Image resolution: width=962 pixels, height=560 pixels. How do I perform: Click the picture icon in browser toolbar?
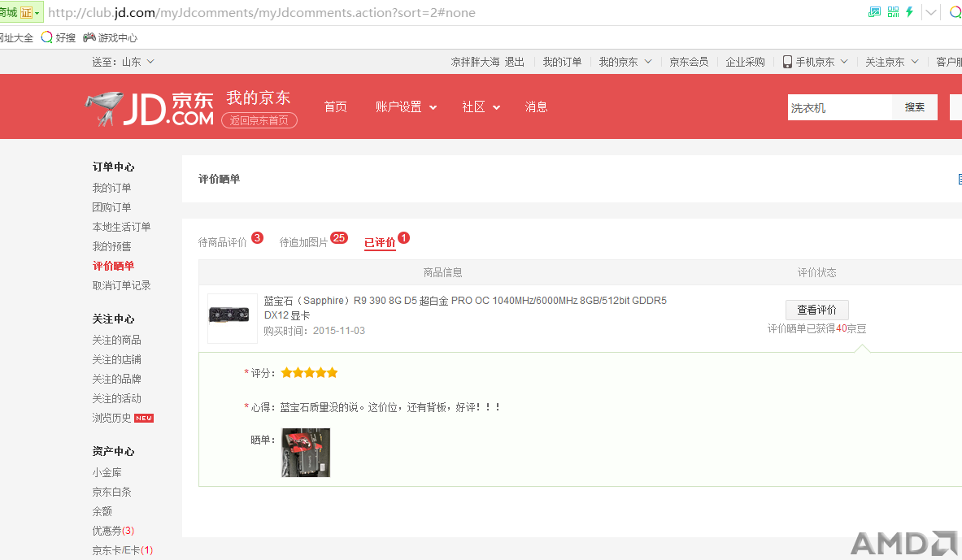tap(874, 11)
